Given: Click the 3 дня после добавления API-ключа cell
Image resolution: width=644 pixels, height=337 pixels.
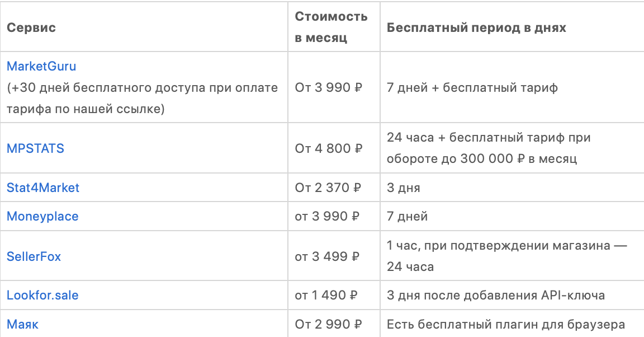Looking at the screenshot, I should (495, 295).
